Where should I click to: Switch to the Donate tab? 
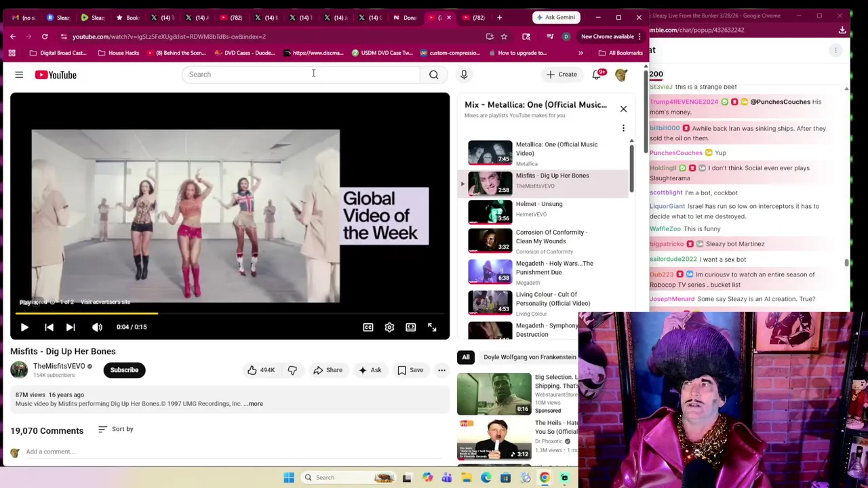[406, 18]
